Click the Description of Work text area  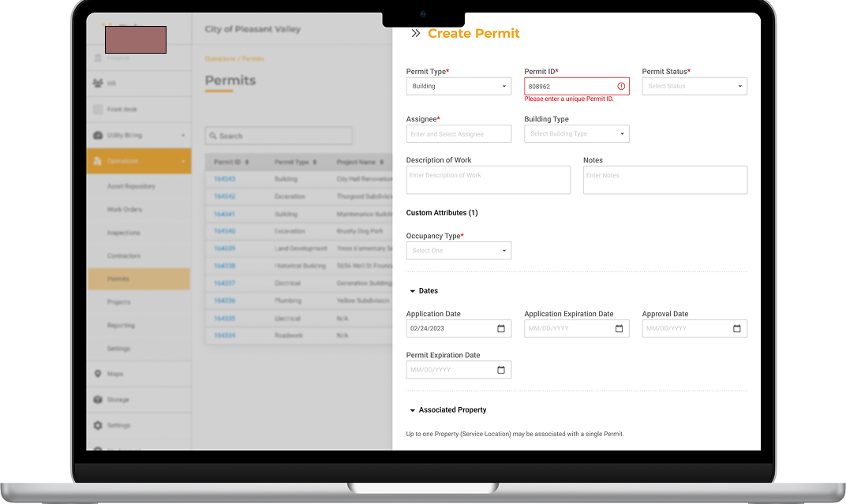pos(489,180)
